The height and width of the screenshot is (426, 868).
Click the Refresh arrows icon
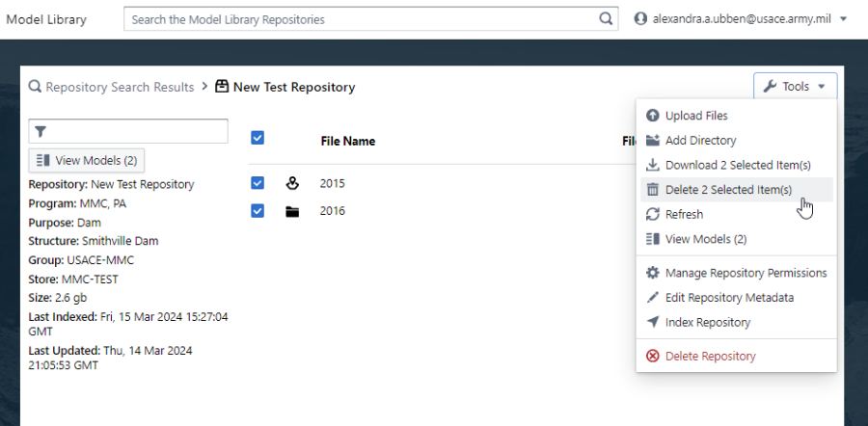click(x=653, y=215)
